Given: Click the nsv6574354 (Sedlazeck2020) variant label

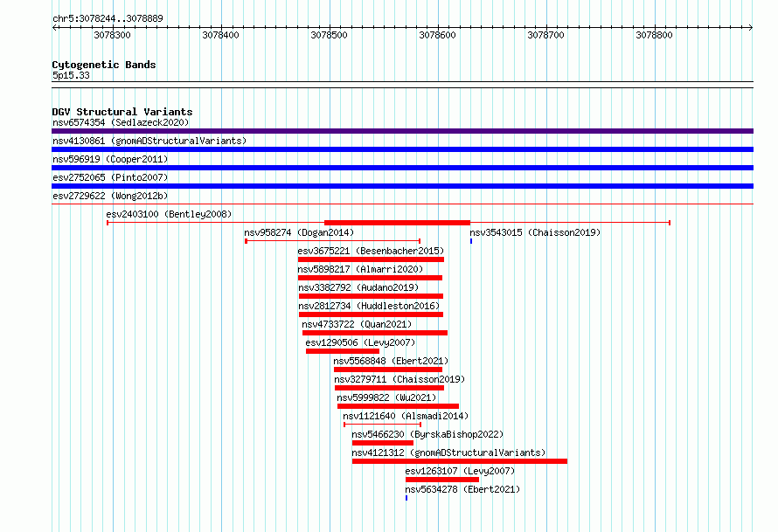Looking at the screenshot, I should [121, 122].
